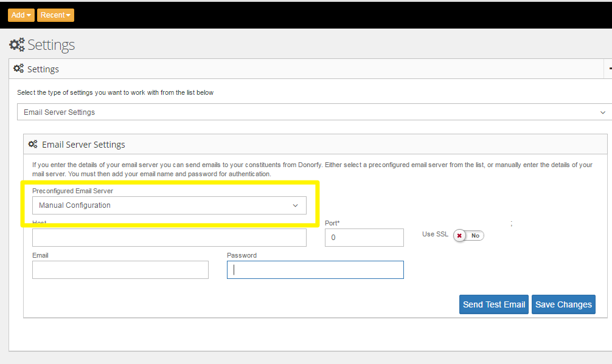Viewport: 612px width, 364px height.
Task: Toggle the Use SSL switch showing No
Action: point(468,235)
